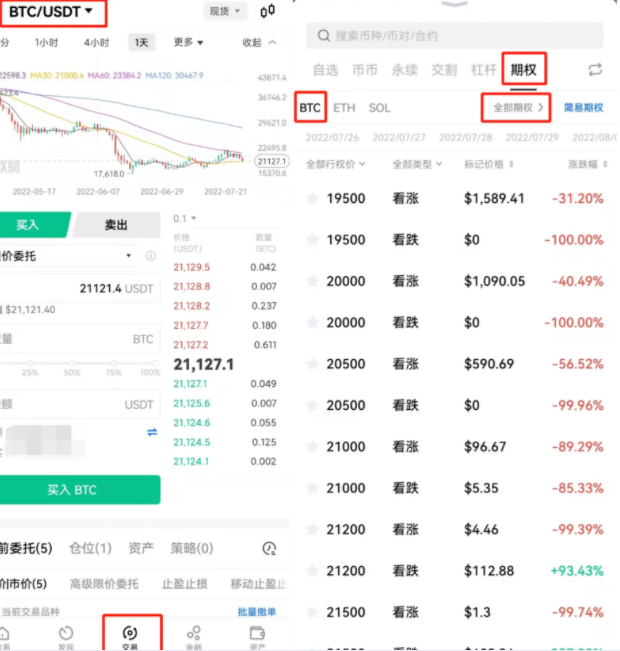This screenshot has height=651, width=620.
Task: Select bid price 21,124.1 in order book
Action: (191, 461)
